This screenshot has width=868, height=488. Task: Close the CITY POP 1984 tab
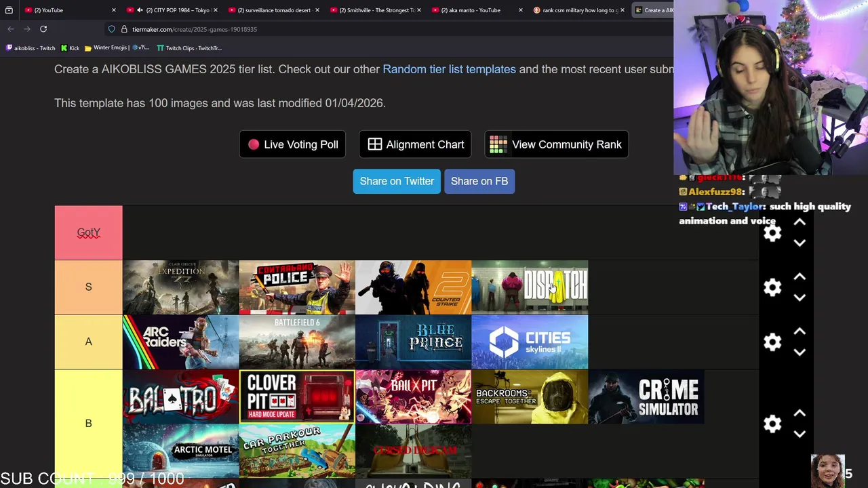pos(216,10)
